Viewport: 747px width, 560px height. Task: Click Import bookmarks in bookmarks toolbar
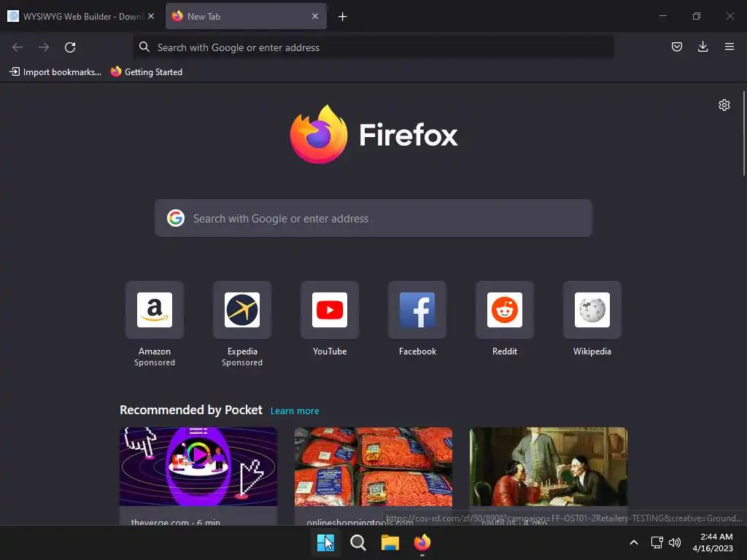pyautogui.click(x=55, y=72)
